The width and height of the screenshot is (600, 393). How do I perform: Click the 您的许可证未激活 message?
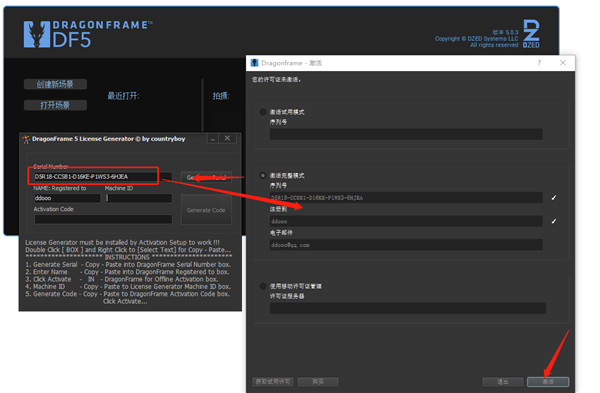[x=277, y=80]
